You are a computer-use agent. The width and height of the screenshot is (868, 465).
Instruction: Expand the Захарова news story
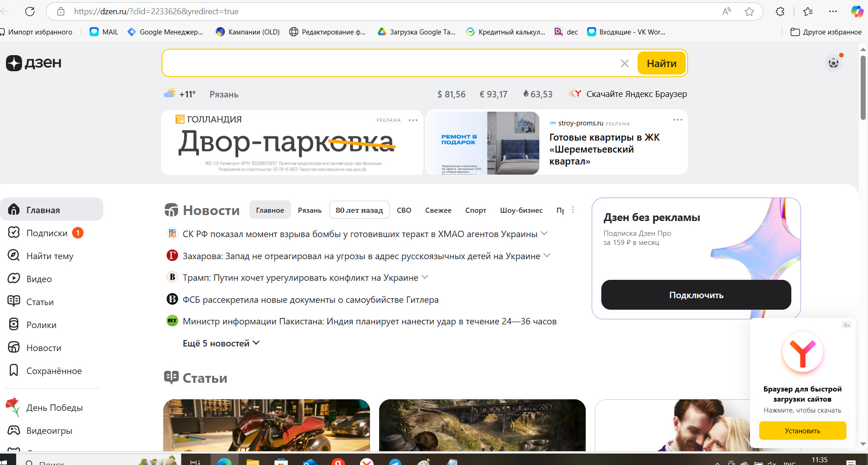[x=547, y=255]
